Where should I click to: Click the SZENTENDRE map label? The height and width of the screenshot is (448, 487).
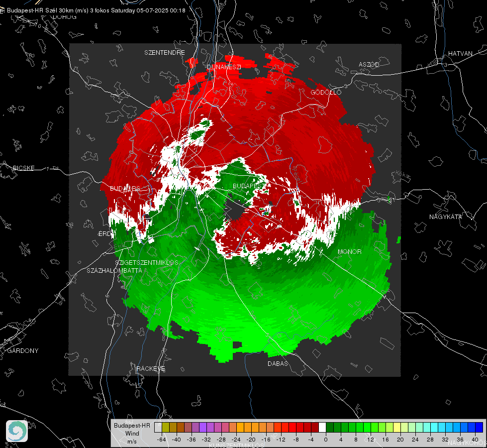pyautogui.click(x=165, y=53)
